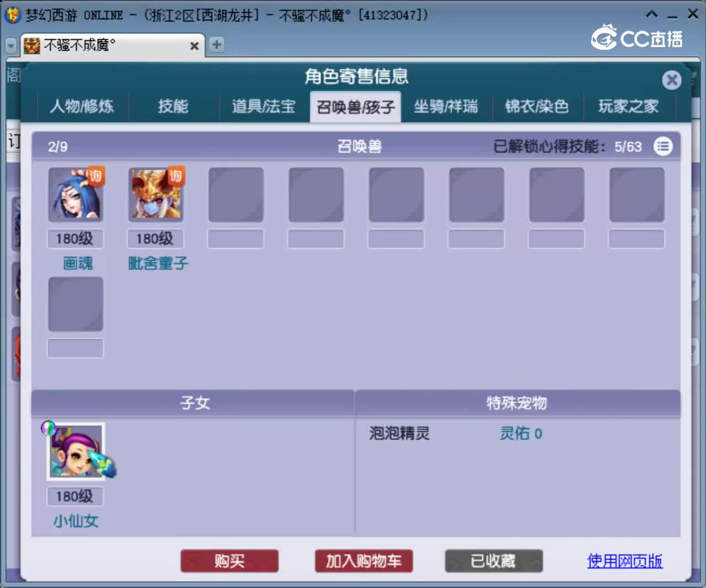Click the character avatar icon in window tab
This screenshot has height=588, width=706.
pyautogui.click(x=32, y=46)
